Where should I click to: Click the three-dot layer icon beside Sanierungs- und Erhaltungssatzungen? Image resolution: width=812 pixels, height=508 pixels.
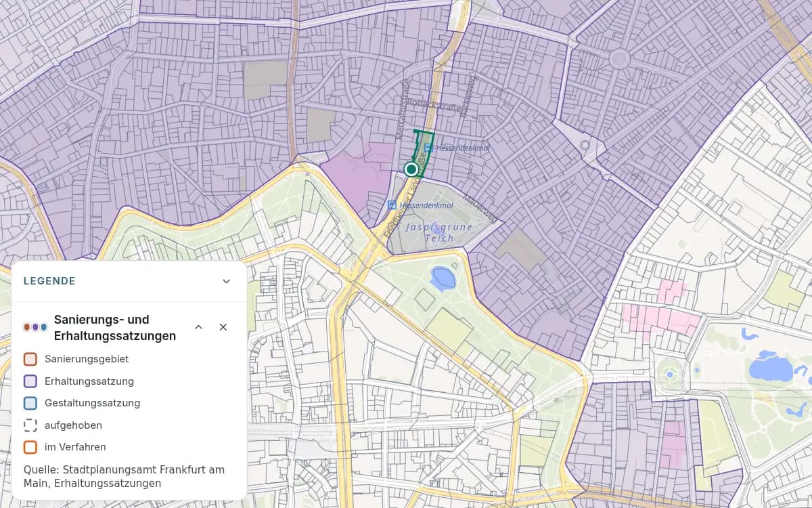(x=35, y=327)
